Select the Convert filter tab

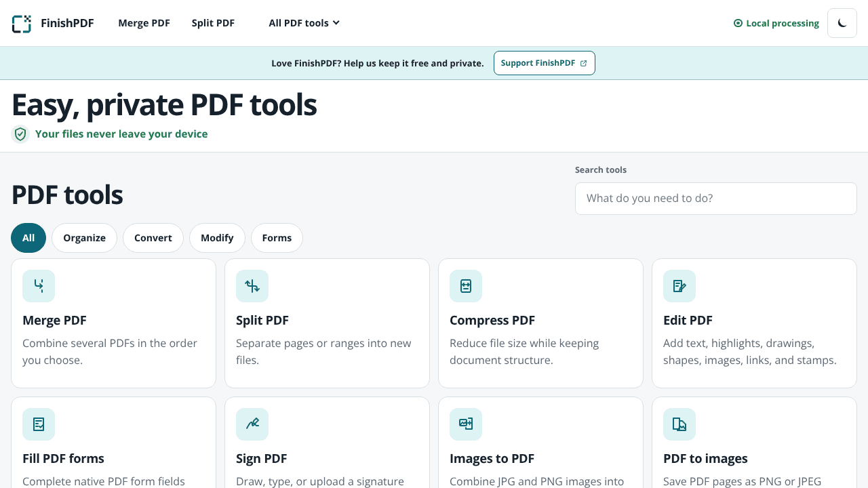tap(153, 238)
